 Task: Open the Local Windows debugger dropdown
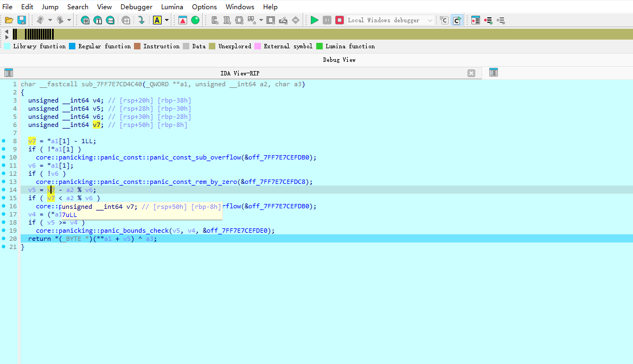[430, 20]
